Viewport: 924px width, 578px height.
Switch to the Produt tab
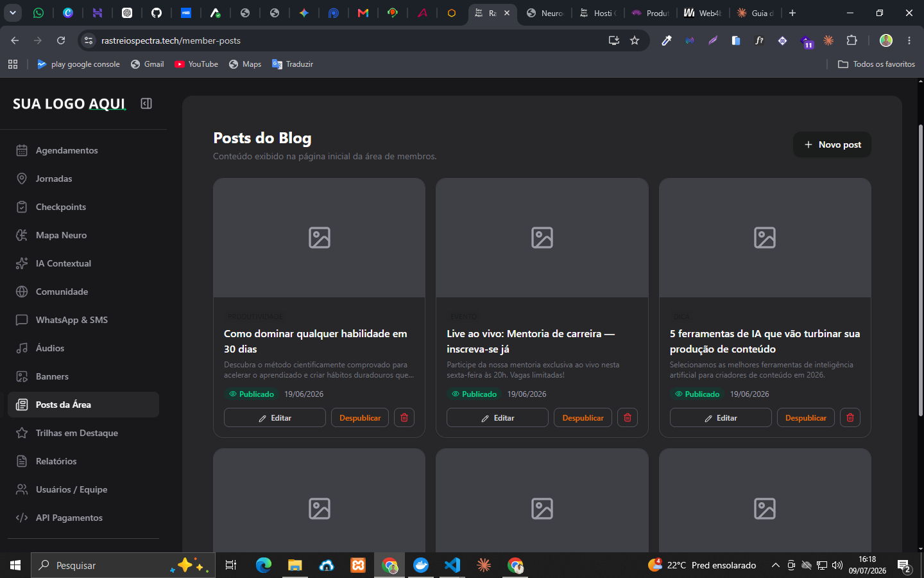click(650, 13)
